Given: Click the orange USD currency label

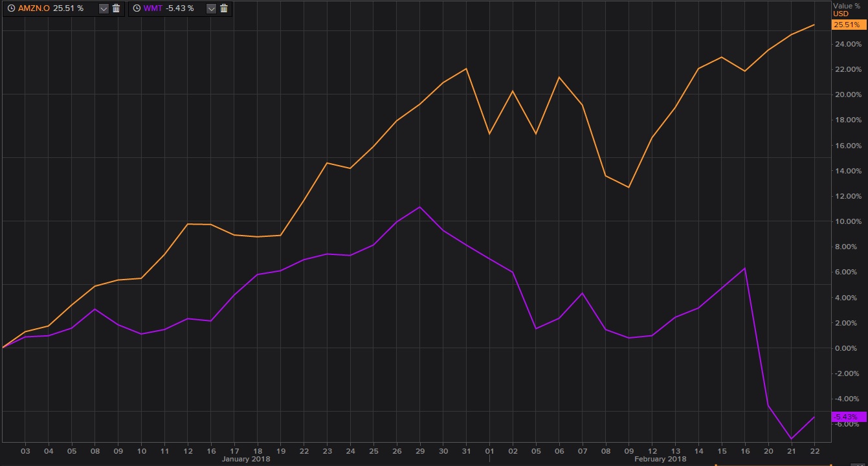Looking at the screenshot, I should tap(841, 14).
